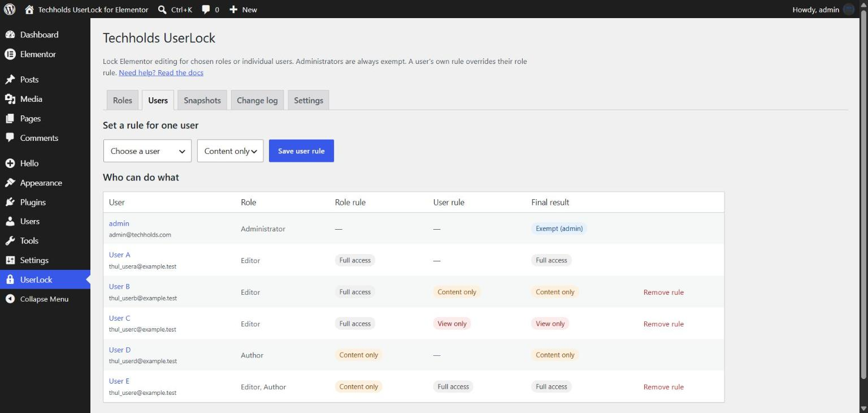Click the Plugins plug icon

tap(10, 202)
